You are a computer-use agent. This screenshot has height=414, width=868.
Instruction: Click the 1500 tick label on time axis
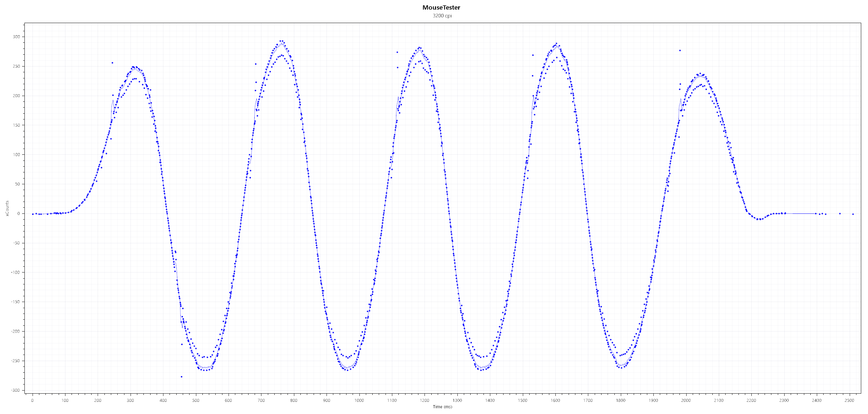522,400
